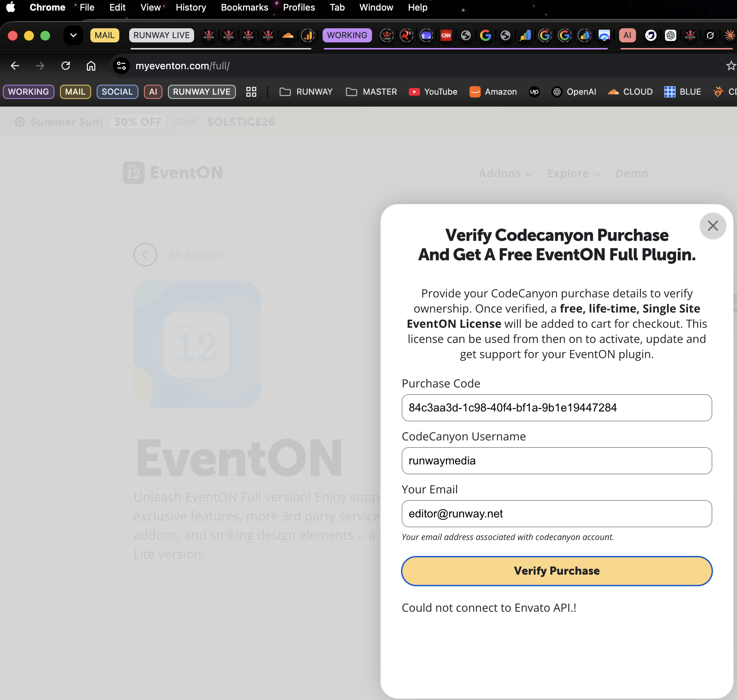The height and width of the screenshot is (700, 737).
Task: Open the Apple menu
Action: point(11,7)
